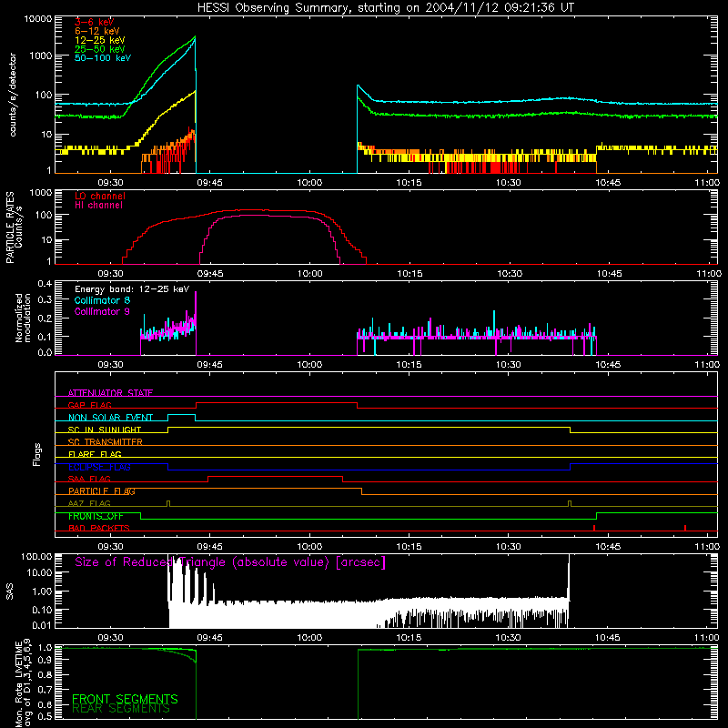Click the Collimator 8 legend label
728x728 pixels.
[x=102, y=300]
